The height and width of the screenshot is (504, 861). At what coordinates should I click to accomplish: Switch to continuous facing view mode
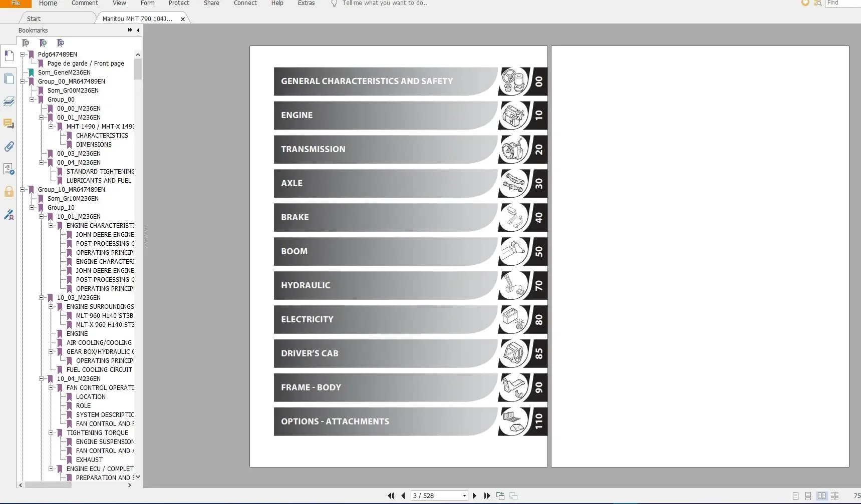pos(834,495)
